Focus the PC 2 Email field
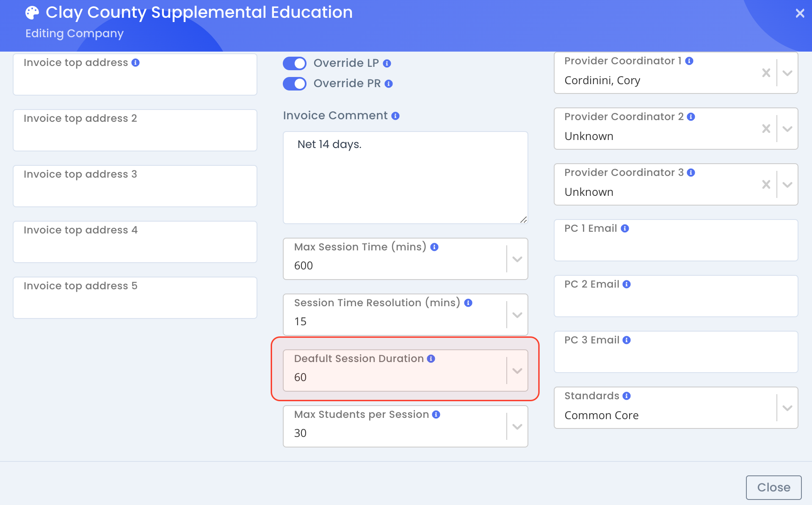The width and height of the screenshot is (812, 505). click(x=676, y=296)
